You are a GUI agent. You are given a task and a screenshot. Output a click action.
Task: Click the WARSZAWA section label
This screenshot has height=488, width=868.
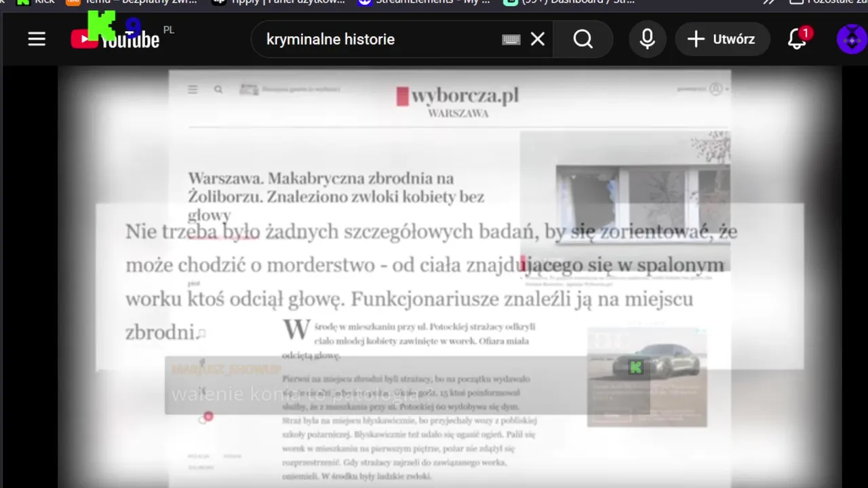pos(458,113)
